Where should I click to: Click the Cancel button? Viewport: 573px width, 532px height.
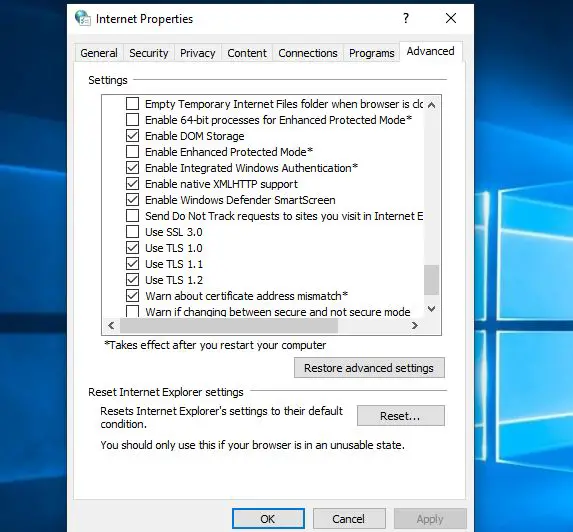point(349,519)
